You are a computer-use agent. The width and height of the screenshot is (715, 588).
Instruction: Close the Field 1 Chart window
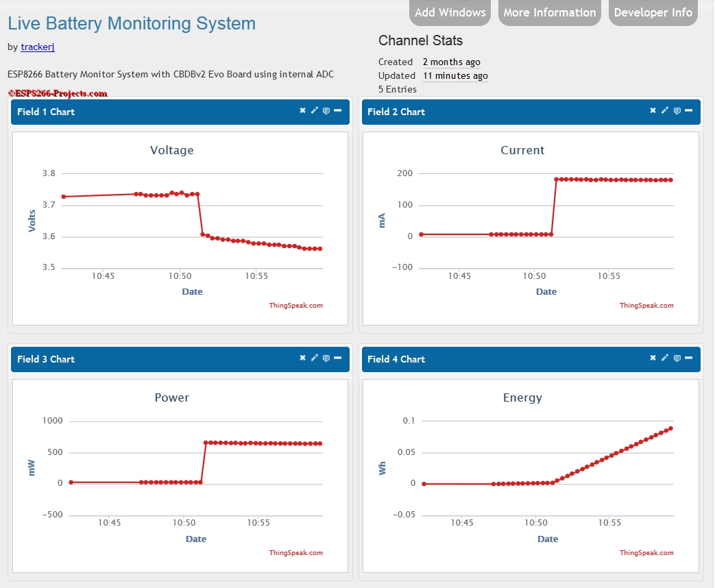[x=302, y=110]
